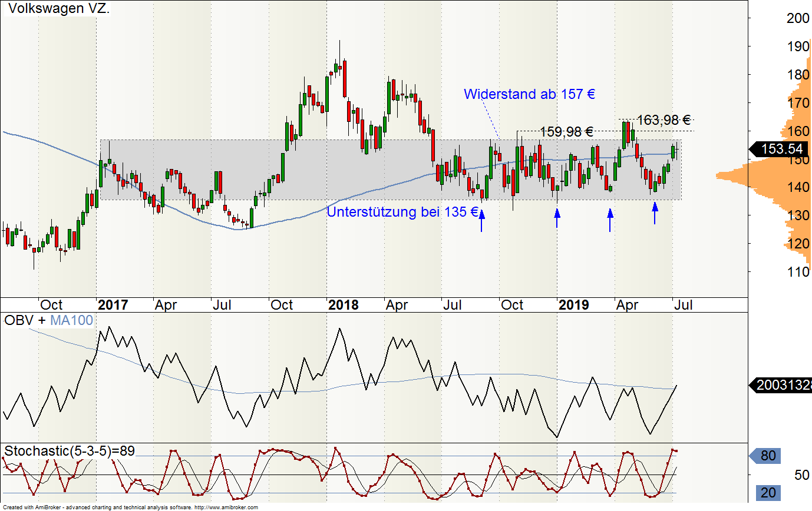Click the blue 'MA100' indicator label
The width and height of the screenshot is (812, 511).
[71, 320]
